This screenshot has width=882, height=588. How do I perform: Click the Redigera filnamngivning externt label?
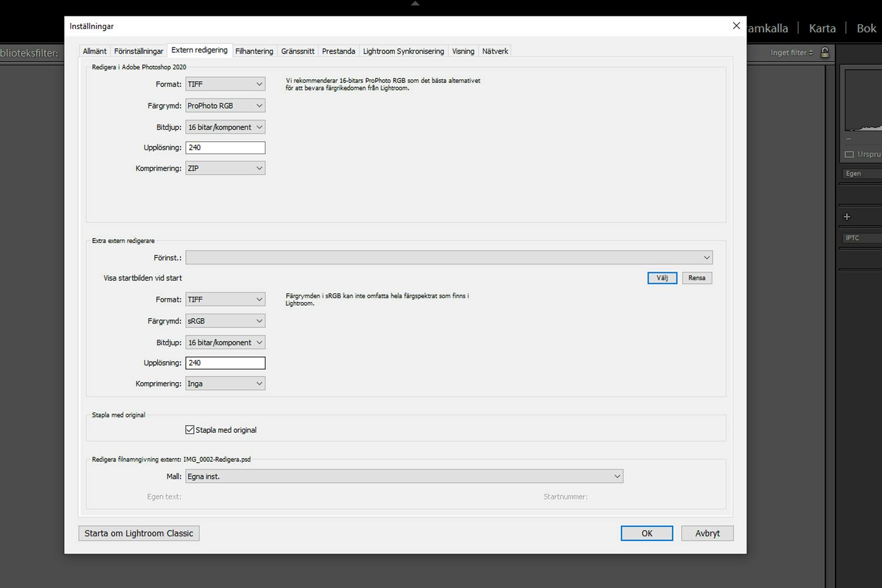[171, 459]
